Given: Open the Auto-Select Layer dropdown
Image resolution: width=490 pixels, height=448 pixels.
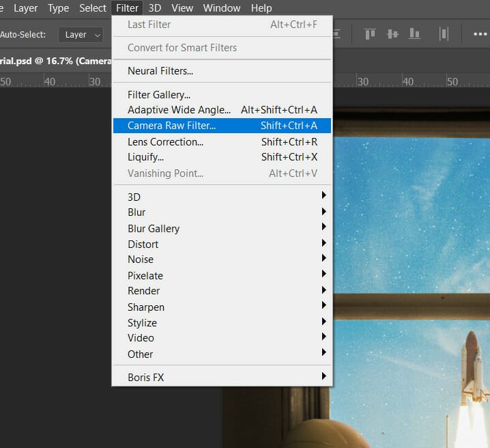Looking at the screenshot, I should coord(81,35).
